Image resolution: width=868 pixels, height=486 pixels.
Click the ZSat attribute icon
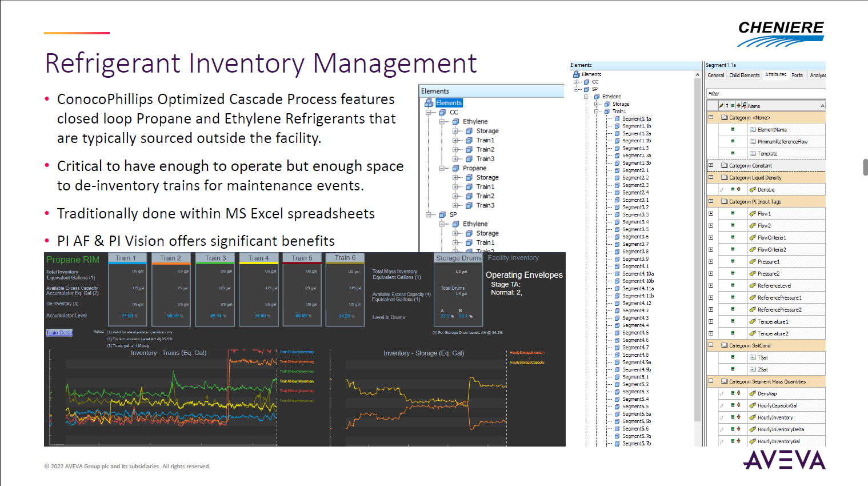coord(753,369)
